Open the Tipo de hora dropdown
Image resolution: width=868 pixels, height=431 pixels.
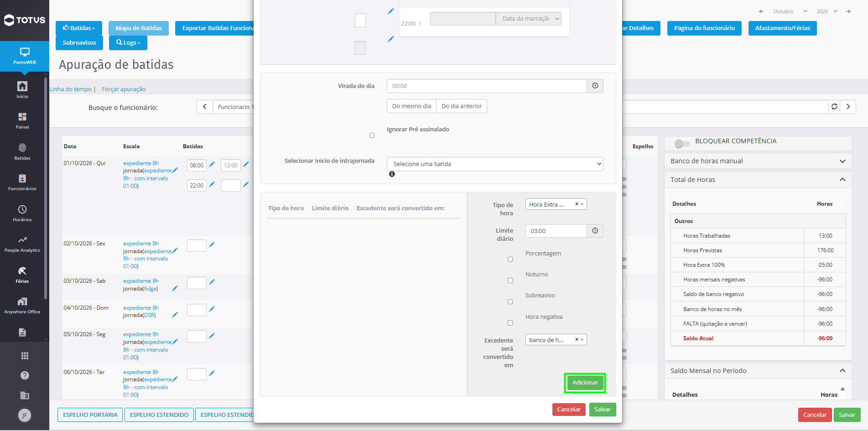(x=556, y=204)
